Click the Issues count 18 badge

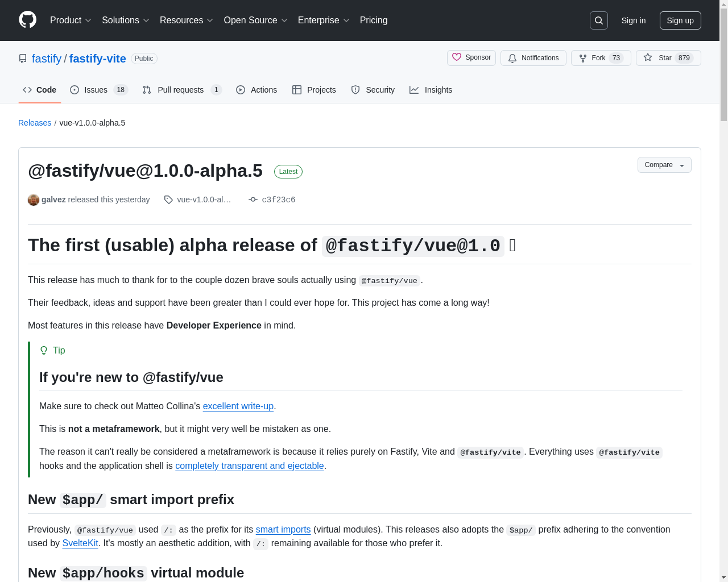tap(121, 90)
